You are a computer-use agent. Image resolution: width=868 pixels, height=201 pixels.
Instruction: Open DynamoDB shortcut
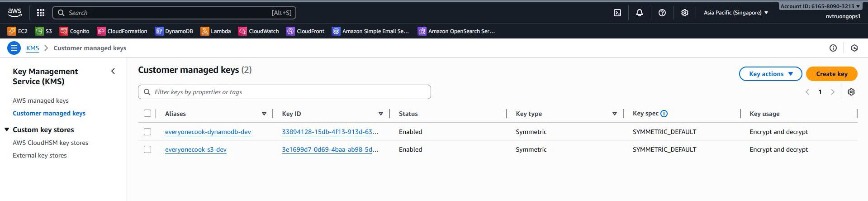pyautogui.click(x=174, y=31)
